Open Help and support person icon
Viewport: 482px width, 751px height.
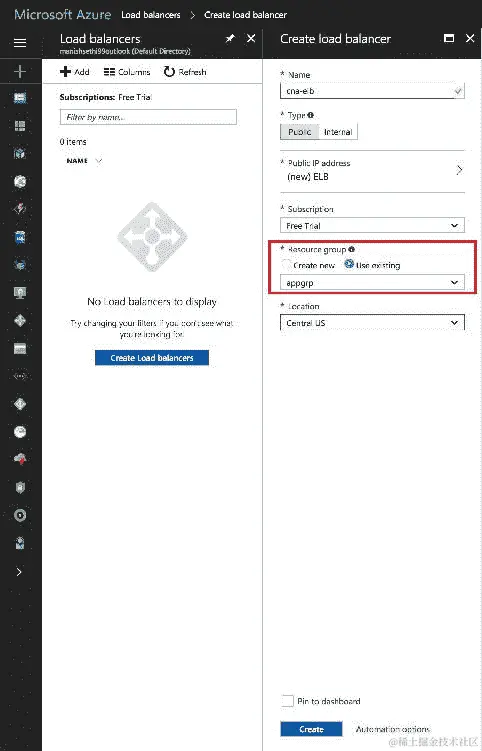(x=20, y=543)
